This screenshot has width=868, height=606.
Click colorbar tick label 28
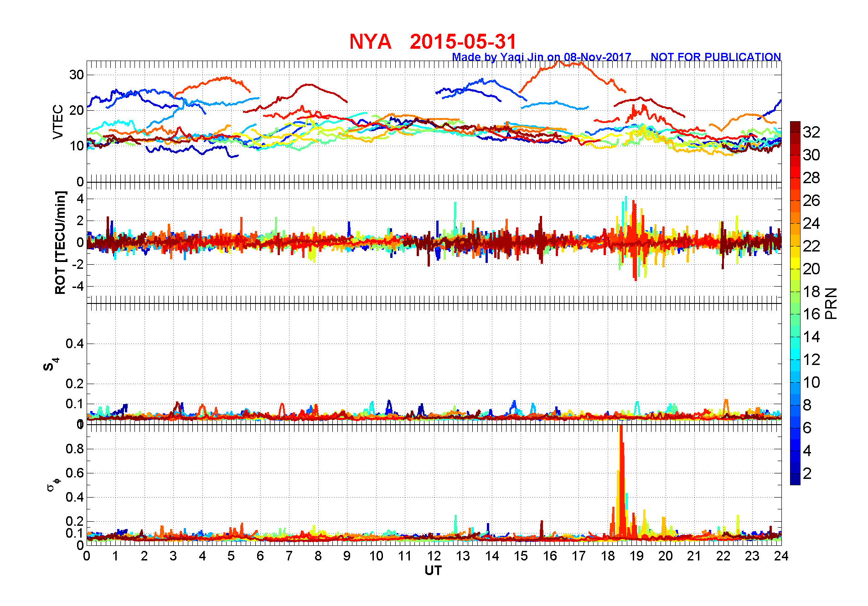pyautogui.click(x=811, y=178)
